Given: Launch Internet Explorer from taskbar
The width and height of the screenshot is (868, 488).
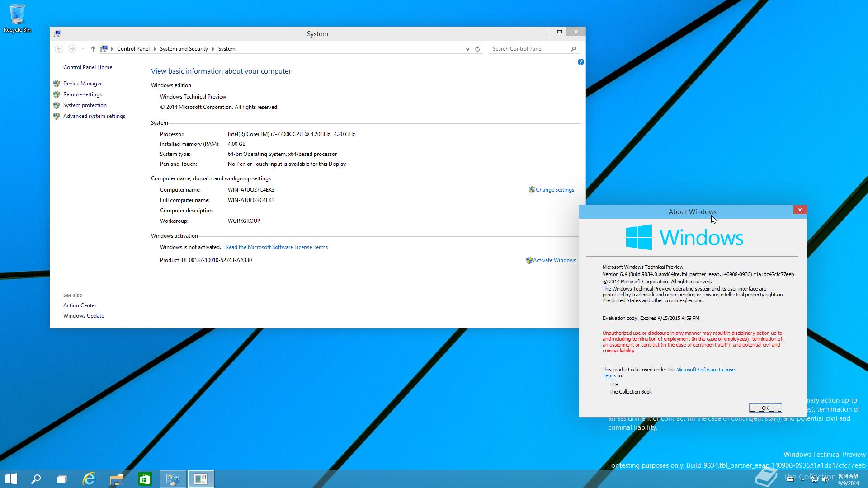Looking at the screenshot, I should tap(89, 479).
